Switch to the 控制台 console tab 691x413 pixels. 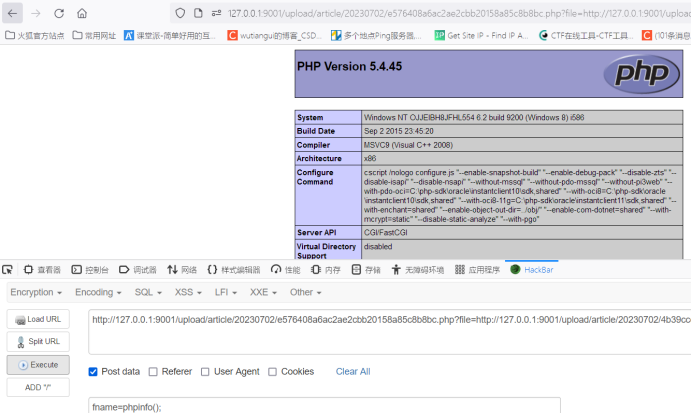click(90, 270)
